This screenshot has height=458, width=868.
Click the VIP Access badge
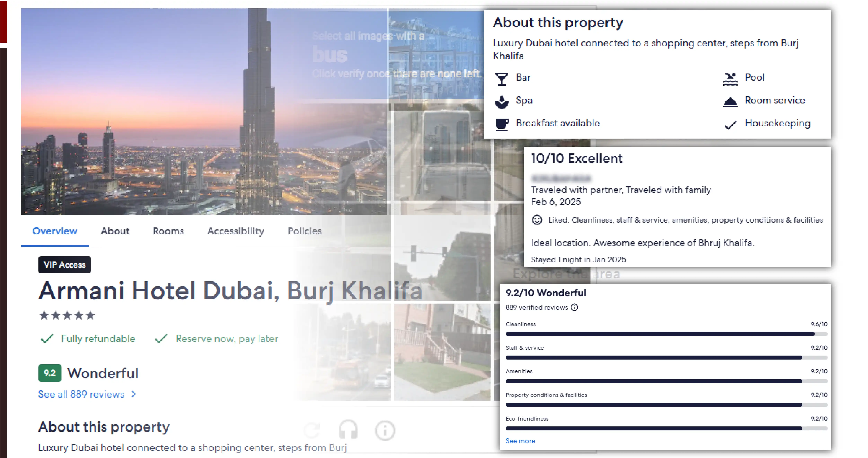(x=65, y=265)
